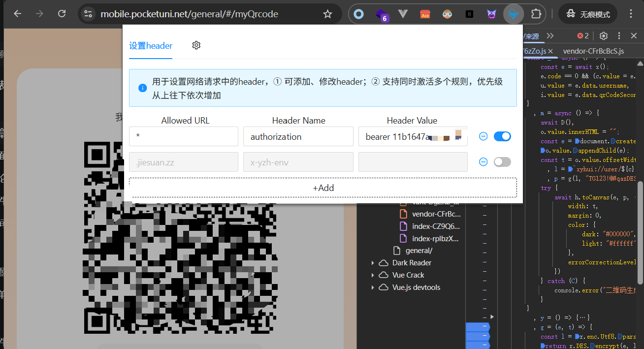Image resolution: width=644 pixels, height=349 pixels.
Task: Disable the authorization header rule toggle
Action: click(x=502, y=136)
